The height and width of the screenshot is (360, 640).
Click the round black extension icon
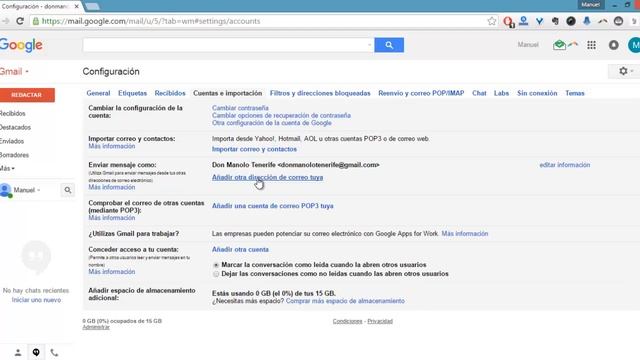(571, 21)
